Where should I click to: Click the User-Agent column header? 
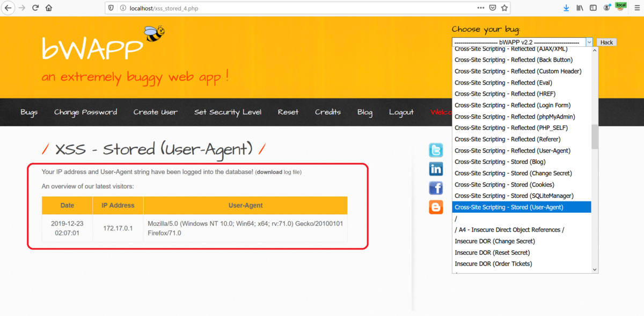[x=246, y=205]
